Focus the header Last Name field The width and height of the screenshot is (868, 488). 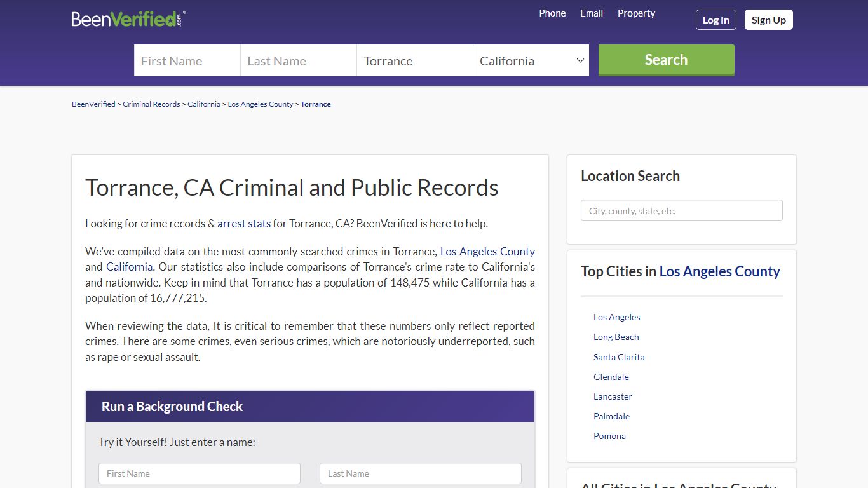(299, 60)
